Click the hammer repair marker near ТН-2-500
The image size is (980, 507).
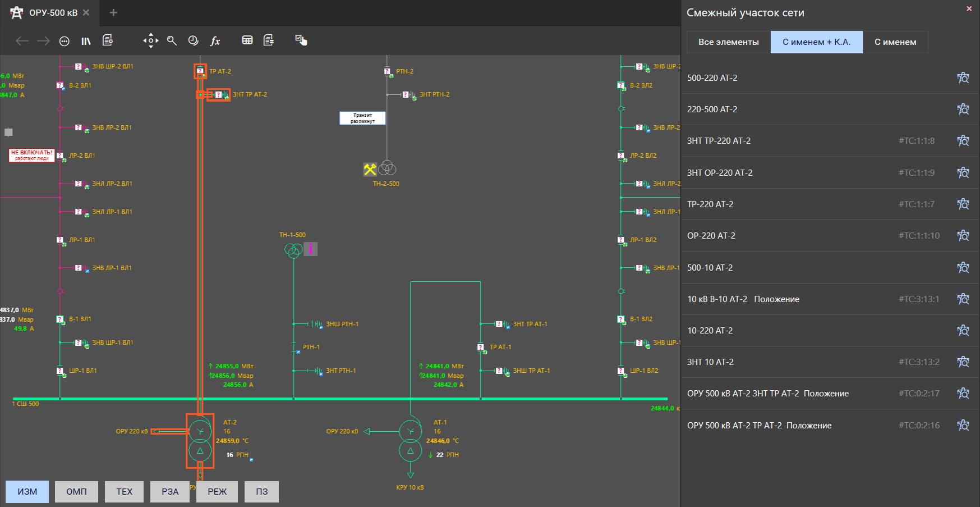click(x=370, y=169)
